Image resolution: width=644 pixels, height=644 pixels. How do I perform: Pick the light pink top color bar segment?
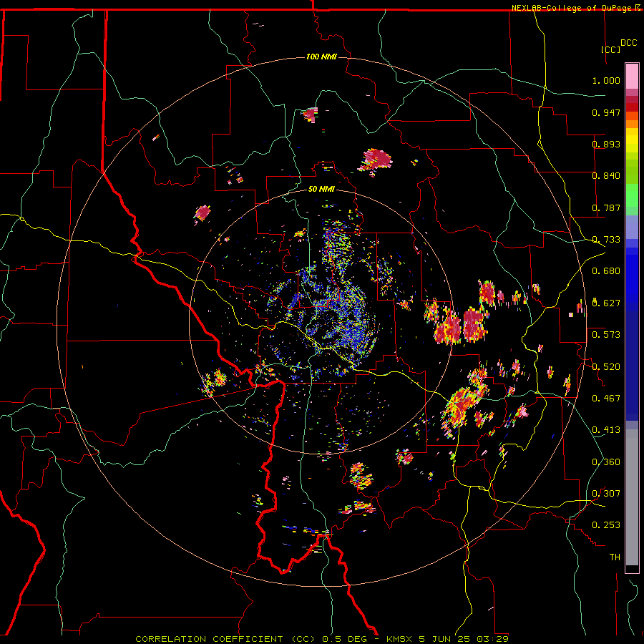point(632,76)
